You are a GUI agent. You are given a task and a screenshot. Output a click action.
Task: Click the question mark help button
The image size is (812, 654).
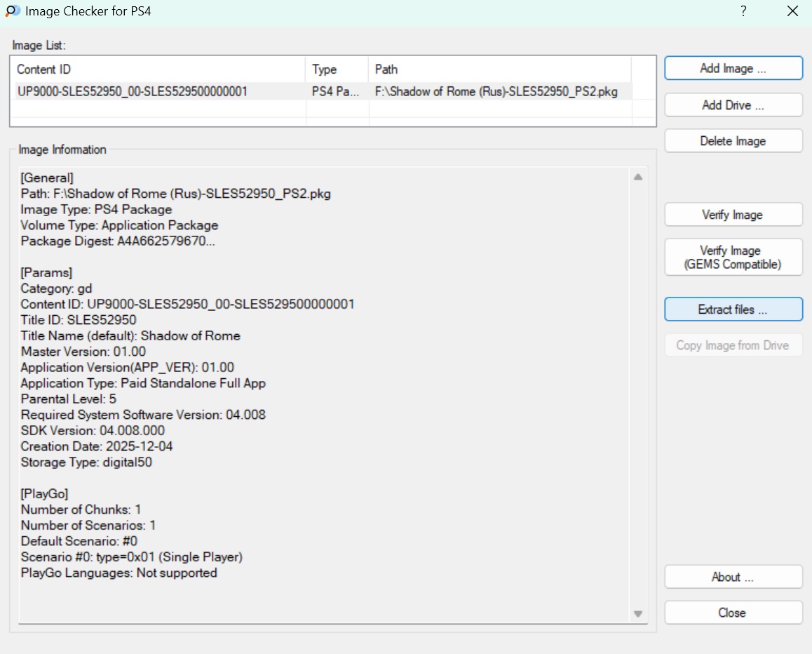[x=743, y=11]
